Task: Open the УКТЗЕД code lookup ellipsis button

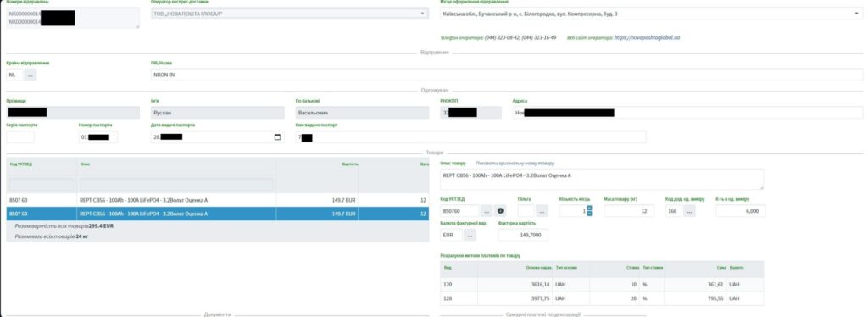Action: click(x=487, y=211)
